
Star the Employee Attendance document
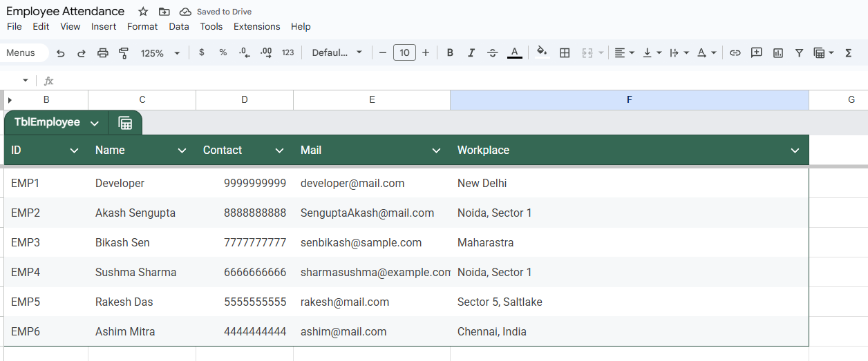point(143,12)
